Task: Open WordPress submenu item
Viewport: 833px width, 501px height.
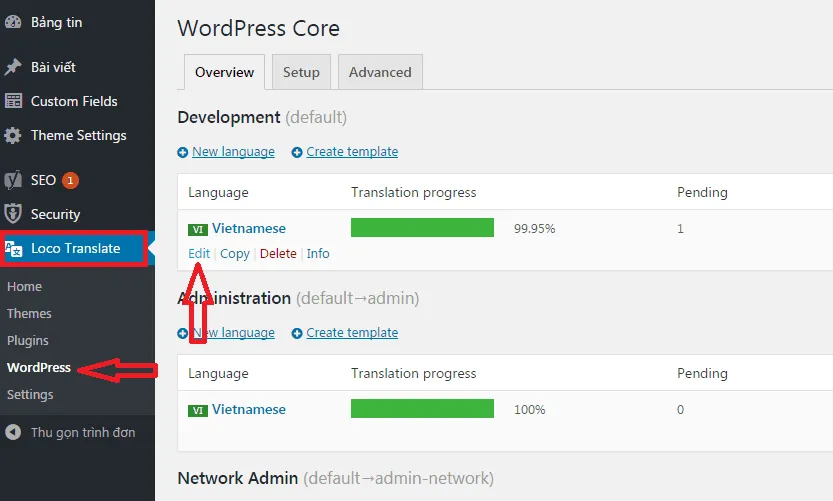Action: click(39, 367)
